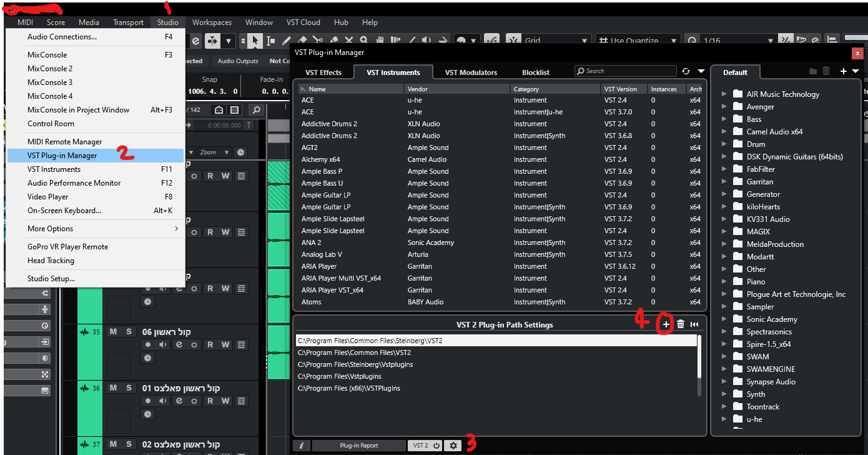Click the track search magnifier icon
The height and width of the screenshot is (455, 868).
[x=256, y=110]
